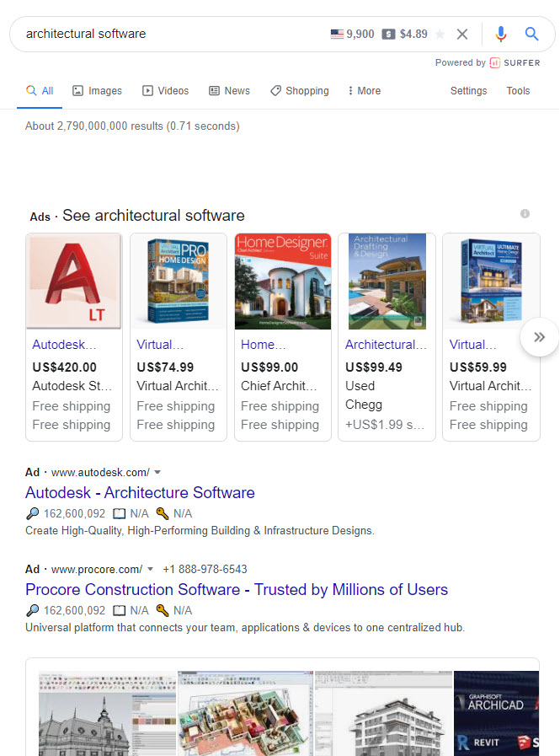Open the ArchiCAD Revit image thumbnail
This screenshot has height=756, width=560.
click(x=496, y=713)
